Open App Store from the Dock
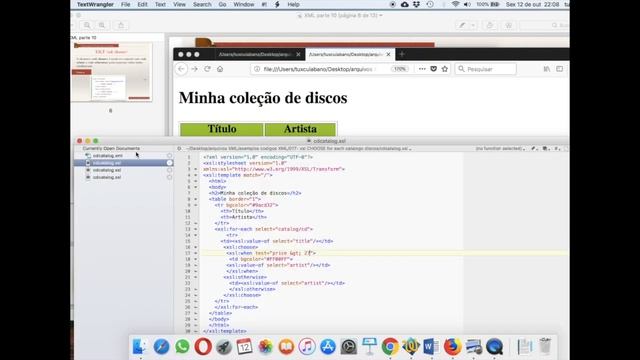 coord(328,347)
